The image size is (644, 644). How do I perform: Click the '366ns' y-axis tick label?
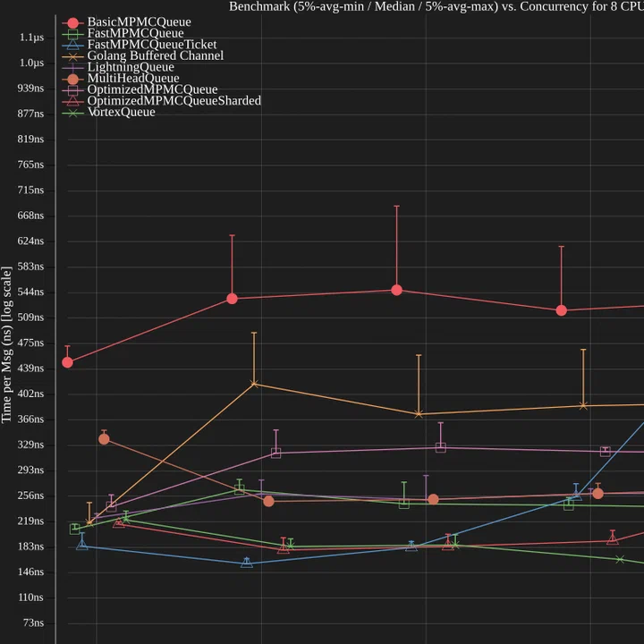30,419
